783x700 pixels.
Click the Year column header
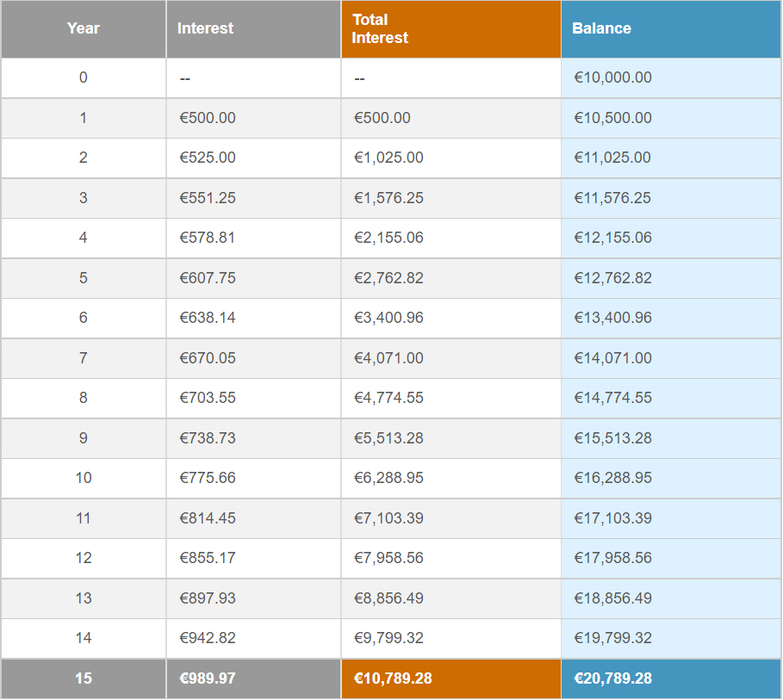point(84,28)
